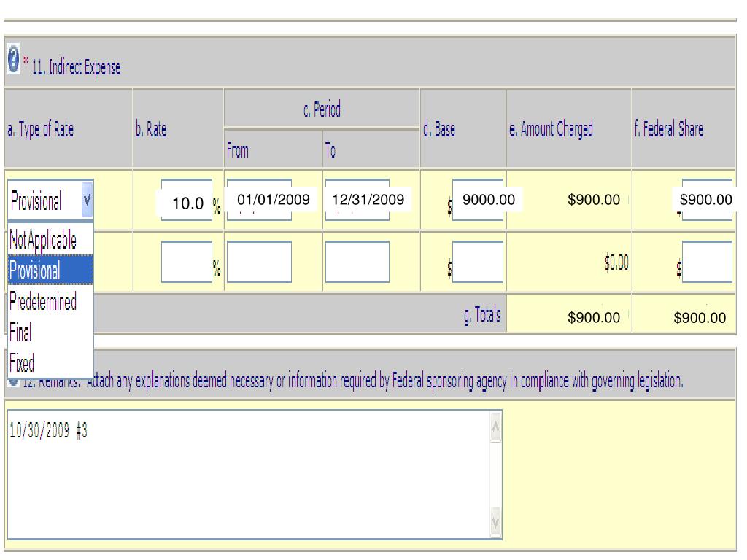This screenshot has height=560, width=747.
Task: Click the empty second-row Federal Share field
Action: pos(707,262)
